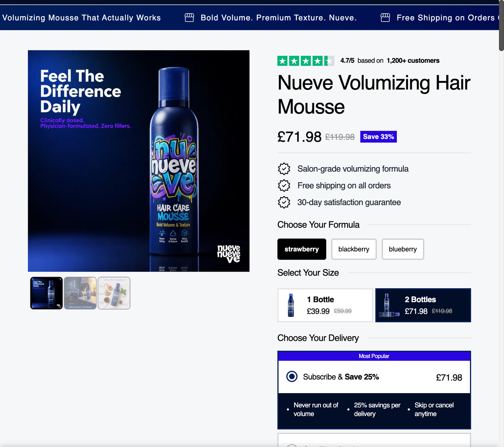Click the '1,200+ customers' review text
504x447 pixels.
(x=413, y=60)
